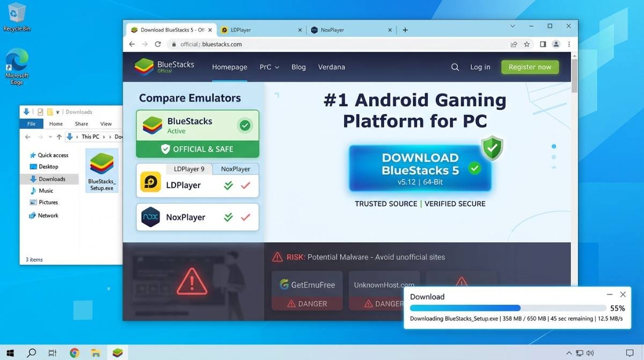Screen dimensions: 644x360
Task: Select Music in the Downloads sidebar
Action: pos(41,191)
